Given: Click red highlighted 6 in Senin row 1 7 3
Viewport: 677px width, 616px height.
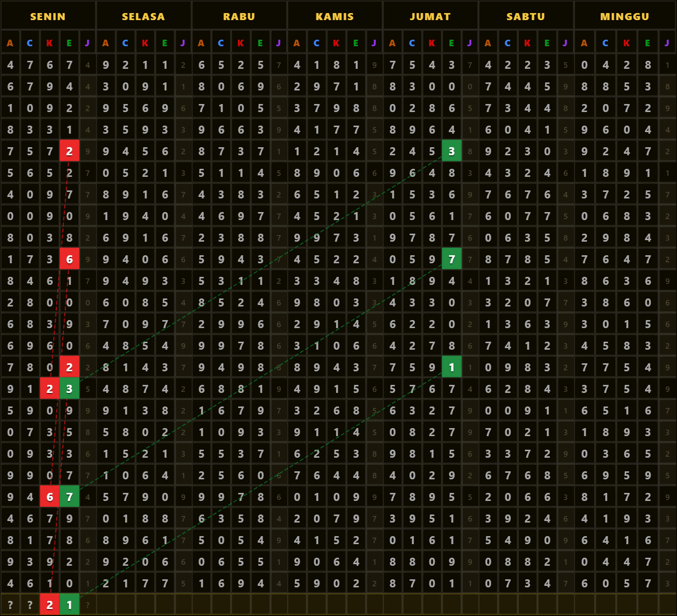Looking at the screenshot, I should (69, 259).
